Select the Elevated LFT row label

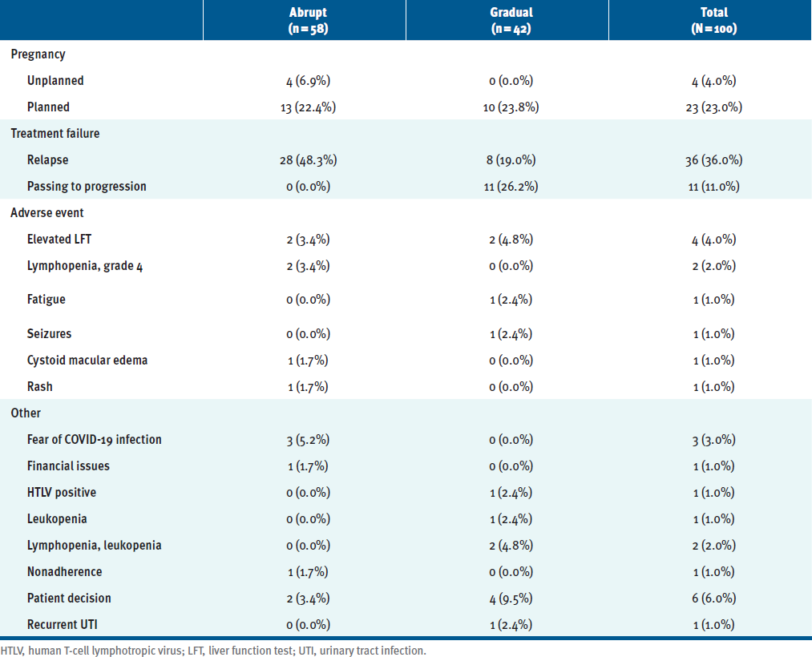click(x=59, y=240)
